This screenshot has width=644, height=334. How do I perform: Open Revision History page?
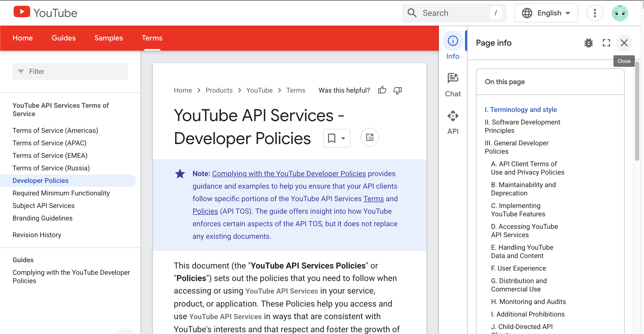(37, 235)
